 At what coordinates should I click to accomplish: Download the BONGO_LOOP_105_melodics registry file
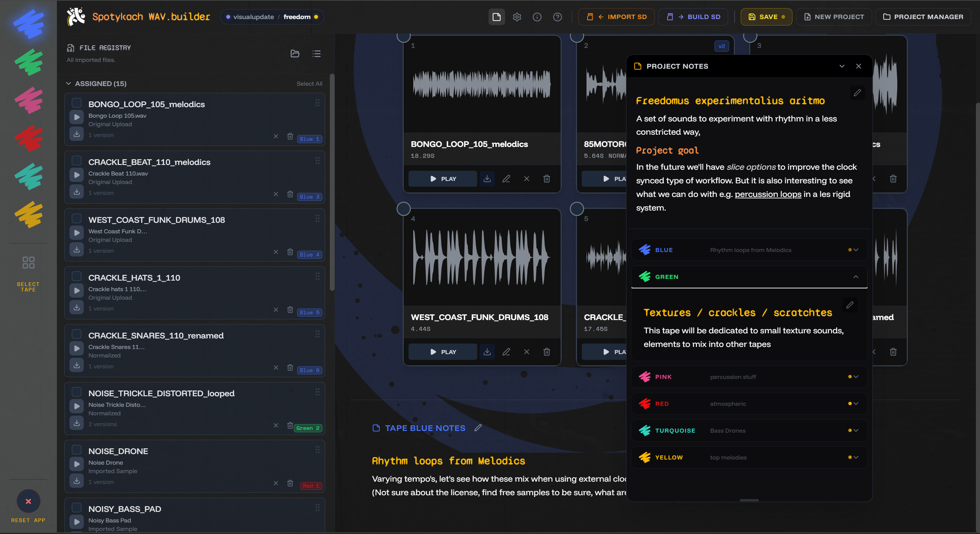point(77,134)
